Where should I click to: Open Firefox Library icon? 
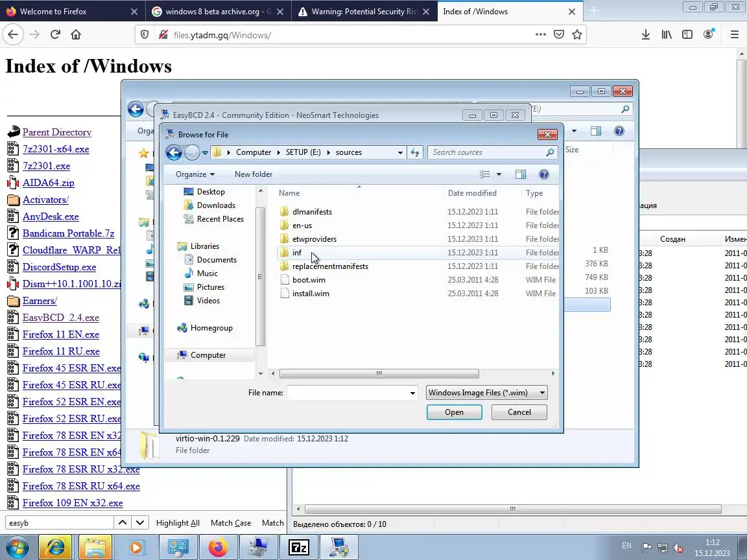tap(667, 35)
